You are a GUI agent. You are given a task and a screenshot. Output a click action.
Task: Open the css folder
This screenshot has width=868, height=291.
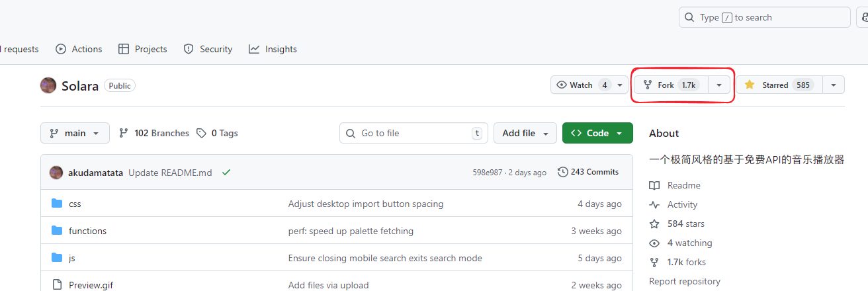(x=75, y=204)
